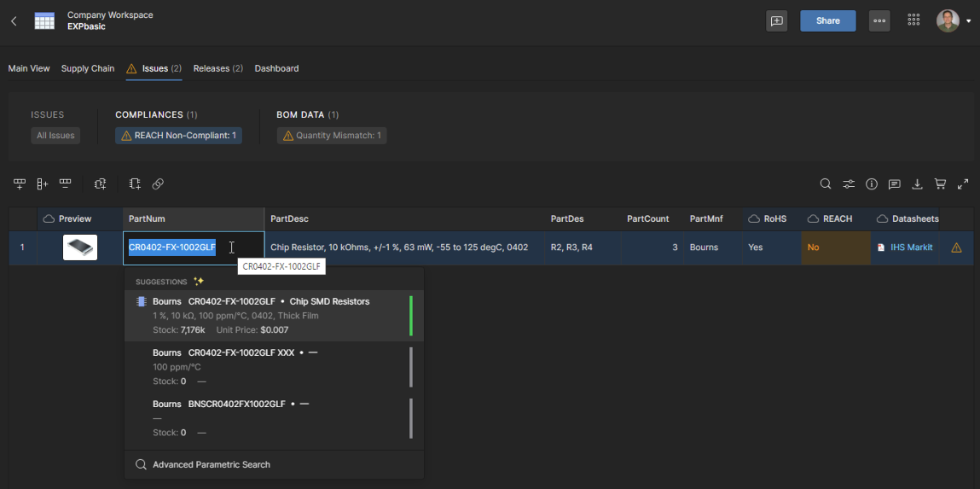Open the three-dot more options menu
This screenshot has width=980, height=489.
coord(879,20)
